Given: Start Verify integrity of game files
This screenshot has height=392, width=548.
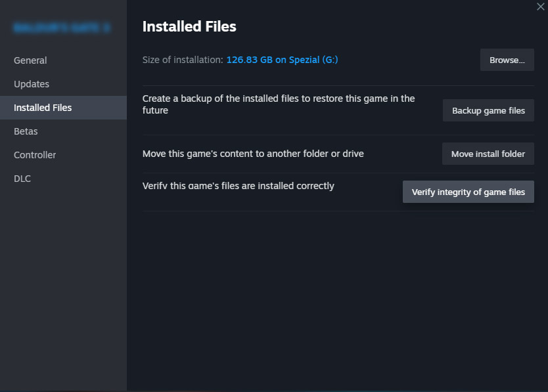Looking at the screenshot, I should pyautogui.click(x=468, y=192).
